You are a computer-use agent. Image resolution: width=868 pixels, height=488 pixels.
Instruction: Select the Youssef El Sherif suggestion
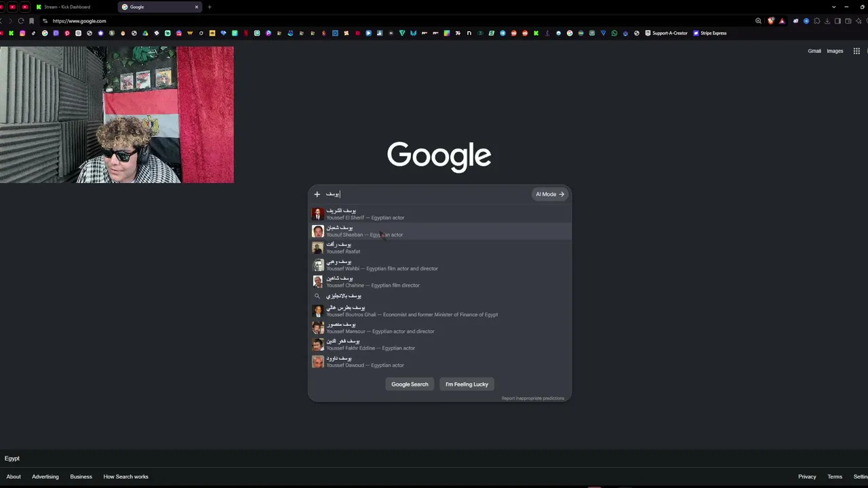pos(439,214)
